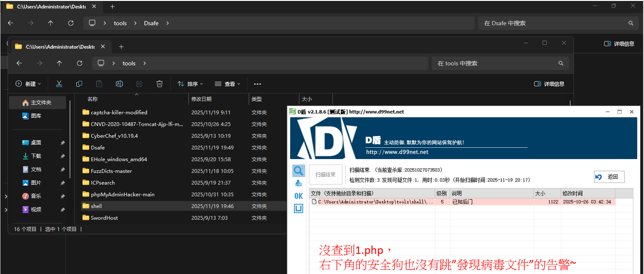
Task: Click Paste icon in tools window toolbar
Action: 99,84
